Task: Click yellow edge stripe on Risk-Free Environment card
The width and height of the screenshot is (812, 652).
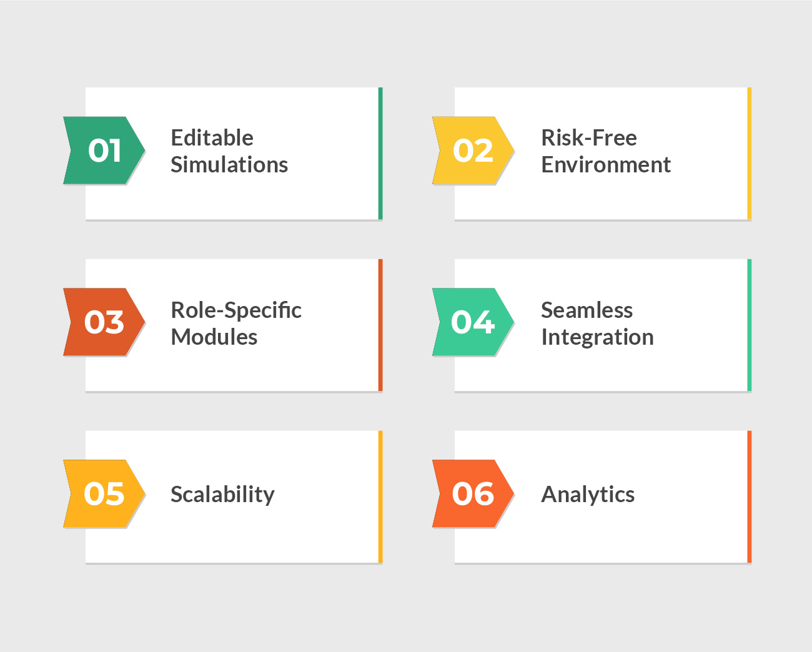Action: [x=750, y=154]
